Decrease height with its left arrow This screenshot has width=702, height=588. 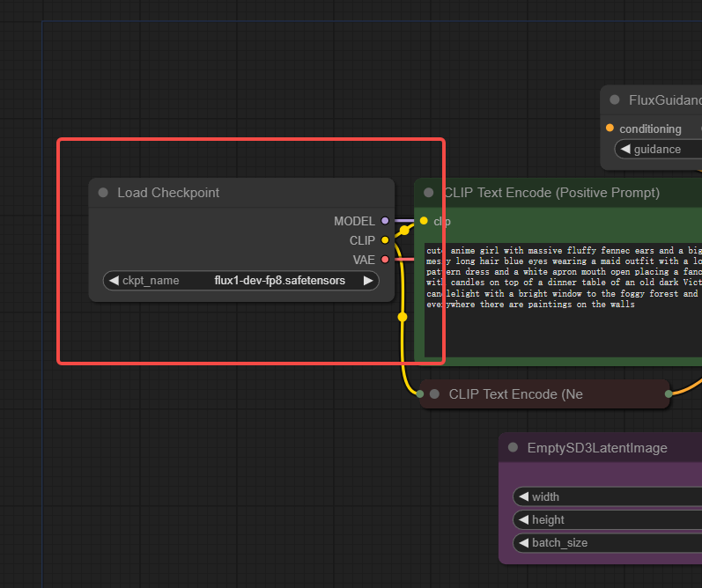pos(523,519)
